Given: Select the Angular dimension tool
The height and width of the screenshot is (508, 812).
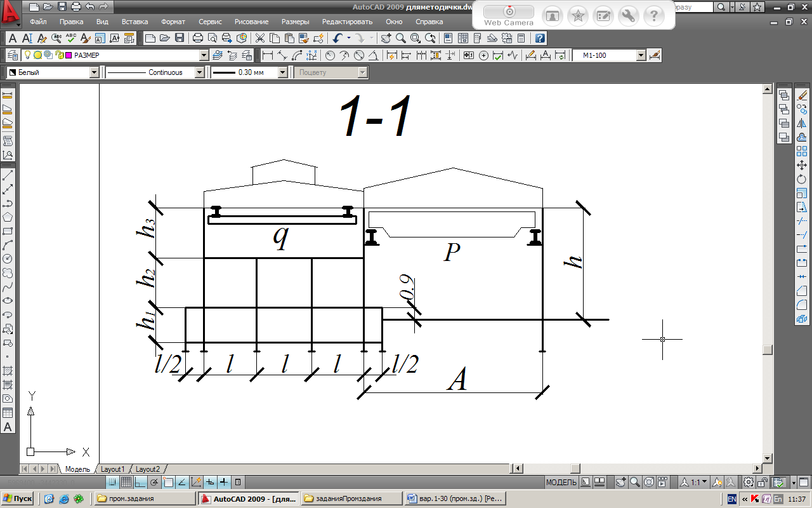Looking at the screenshot, I should pos(374,55).
